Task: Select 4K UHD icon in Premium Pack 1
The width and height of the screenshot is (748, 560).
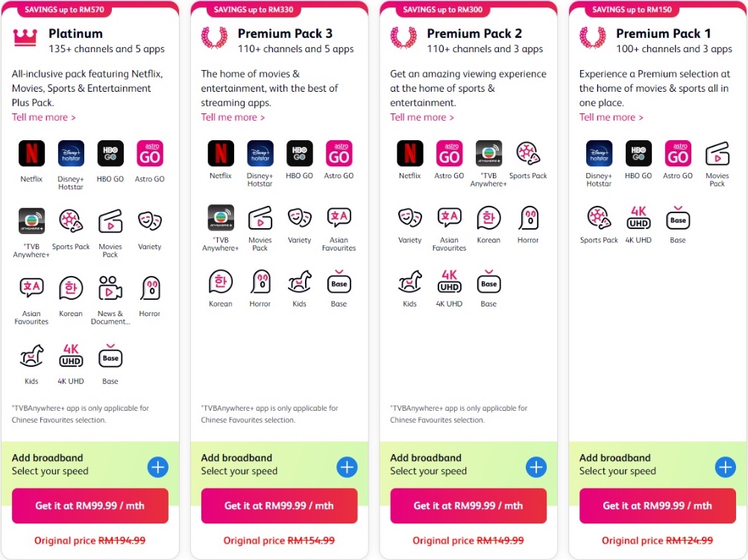Action: (638, 218)
